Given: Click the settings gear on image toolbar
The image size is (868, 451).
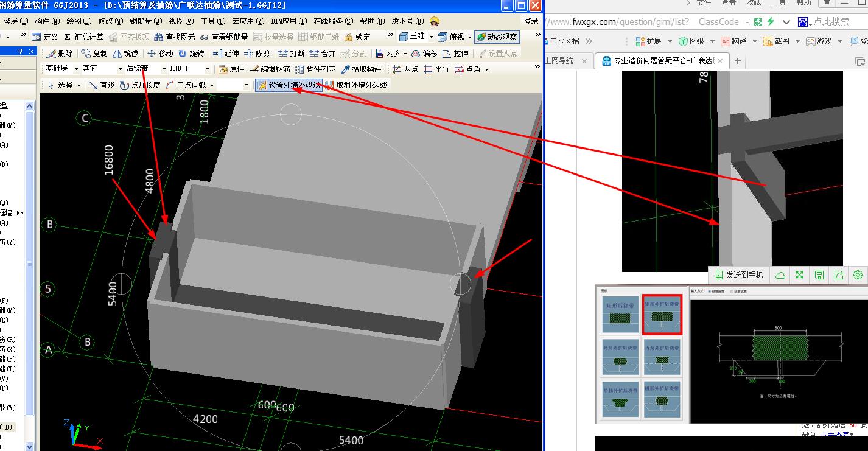Looking at the screenshot, I should (858, 275).
